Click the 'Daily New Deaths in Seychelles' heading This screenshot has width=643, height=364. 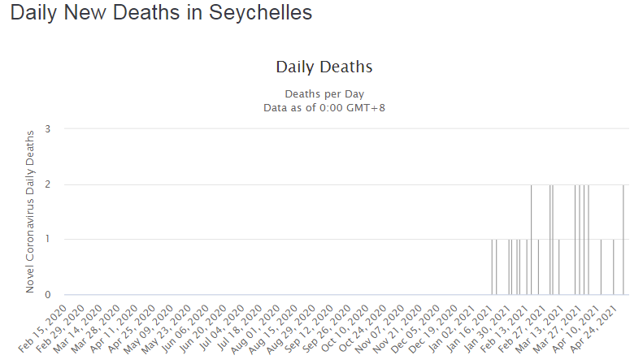[161, 14]
